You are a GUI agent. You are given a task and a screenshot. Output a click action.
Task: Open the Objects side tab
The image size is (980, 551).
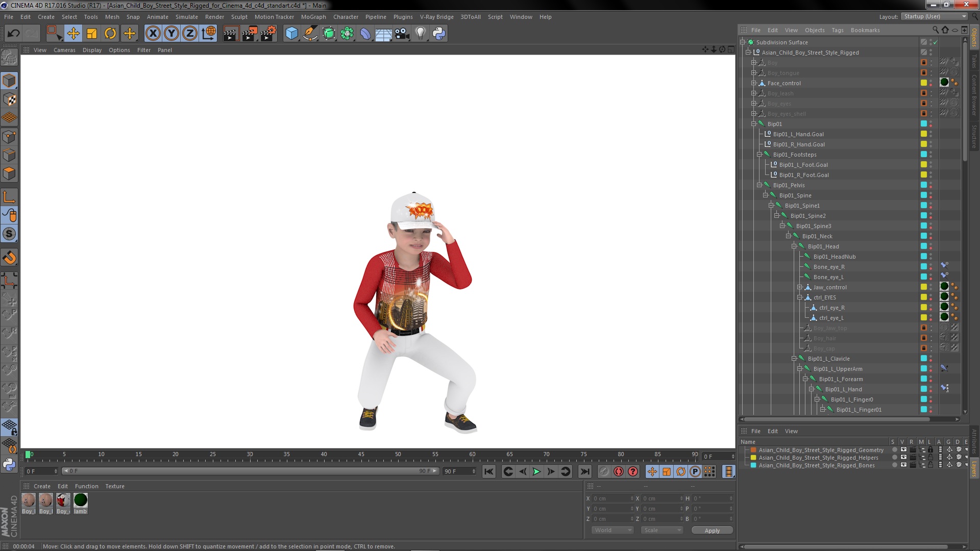pos(974,37)
